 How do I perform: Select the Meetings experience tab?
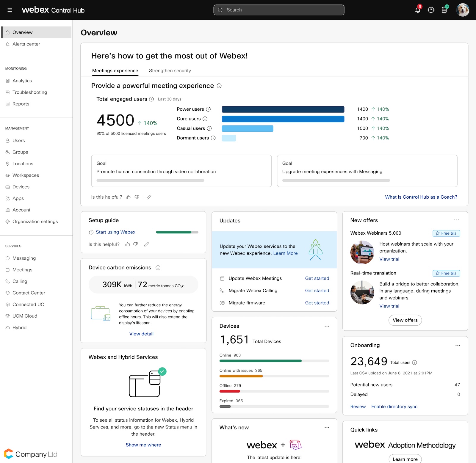[115, 70]
